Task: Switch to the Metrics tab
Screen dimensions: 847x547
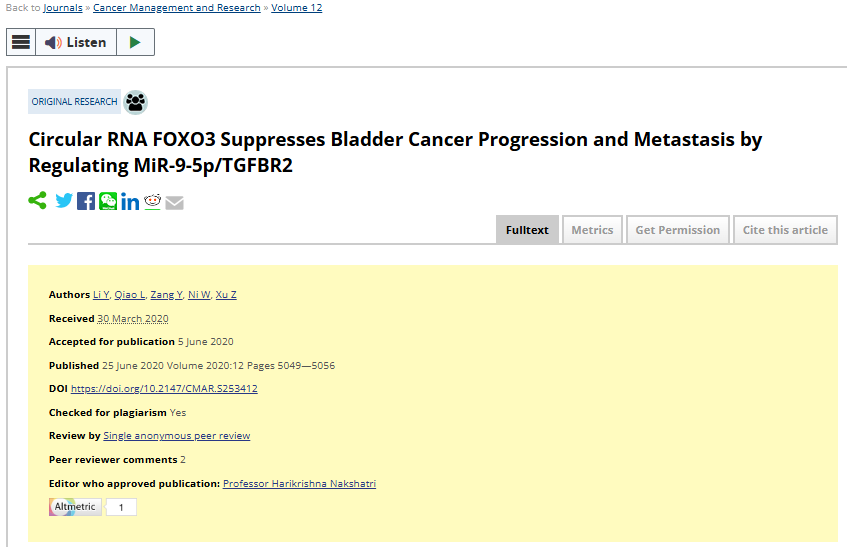Action: 593,230
